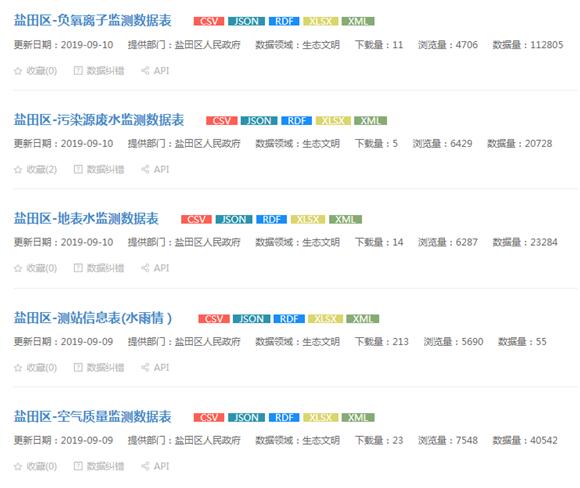
Task: Select XML format for 空气质量监测数据表
Action: [x=358, y=418]
